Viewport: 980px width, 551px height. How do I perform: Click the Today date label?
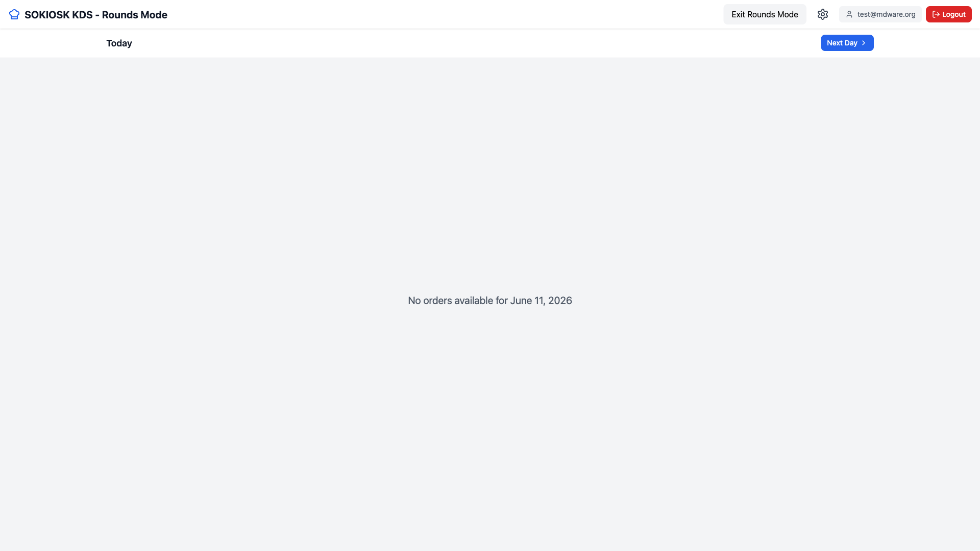119,43
